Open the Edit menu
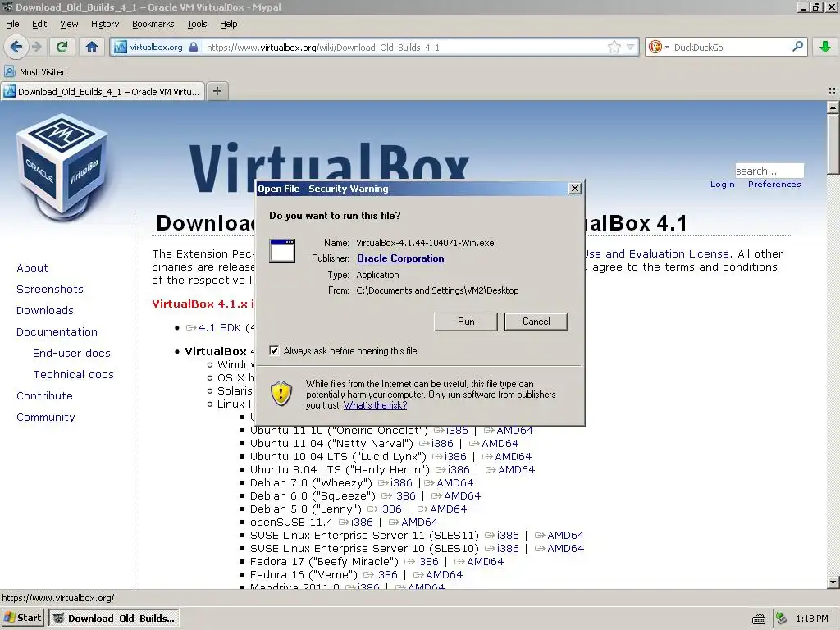This screenshot has height=630, width=840. (39, 24)
